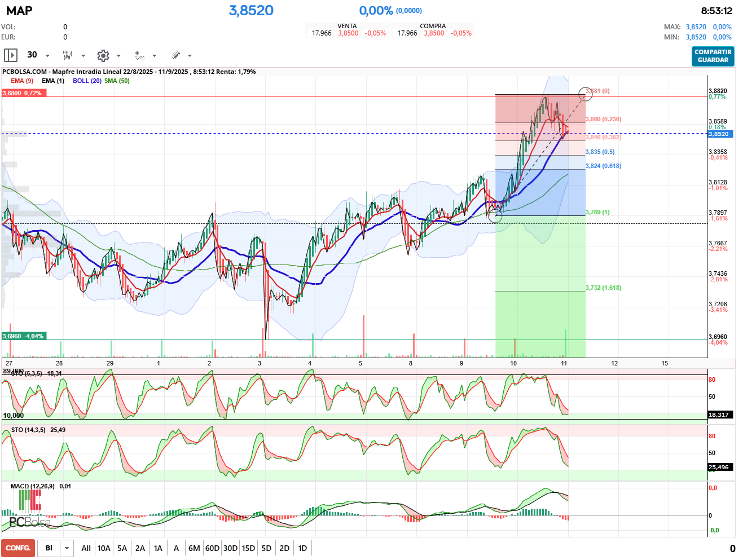Click the MACD (12,26,9) indicator label
Screen dimensions: 743x560
tap(33, 486)
